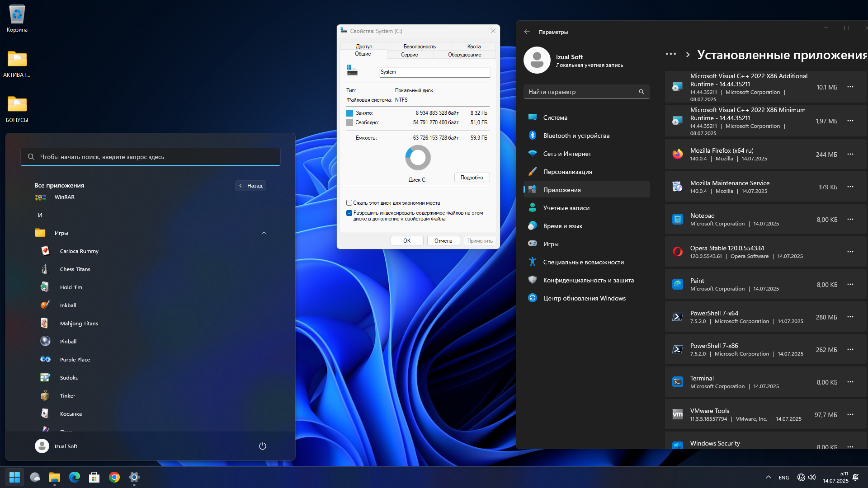This screenshot has height=488, width=868.
Task: Click the gray Свободно color legend square
Action: pyautogui.click(x=349, y=122)
